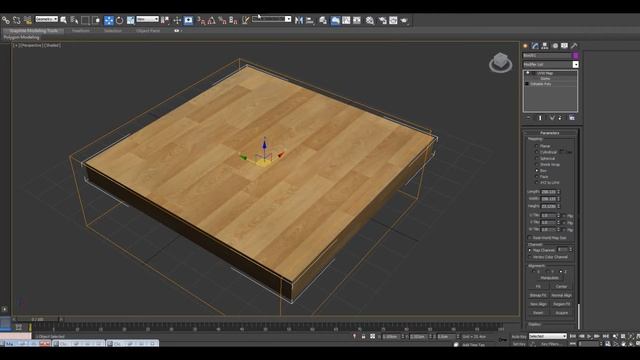Open Curve Editor from toolbar
Viewport: 640px width, 360px height.
click(x=346, y=20)
